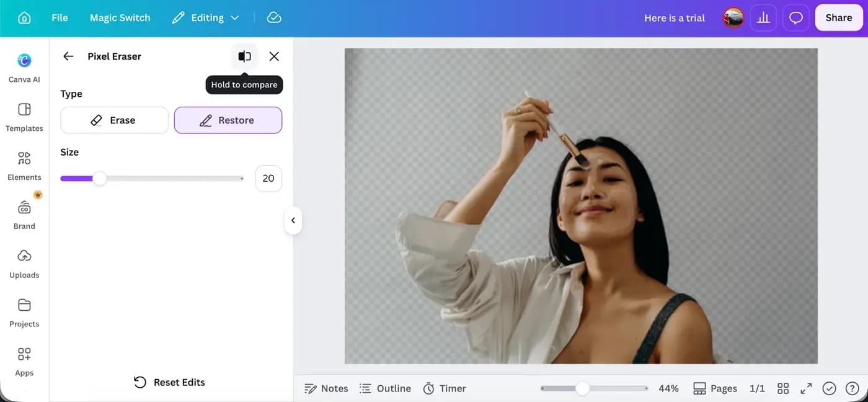
Task: Go to the Canva home icon
Action: pos(24,17)
